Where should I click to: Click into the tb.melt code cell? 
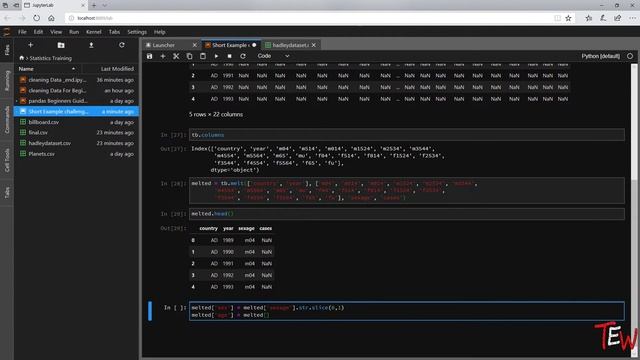407,191
